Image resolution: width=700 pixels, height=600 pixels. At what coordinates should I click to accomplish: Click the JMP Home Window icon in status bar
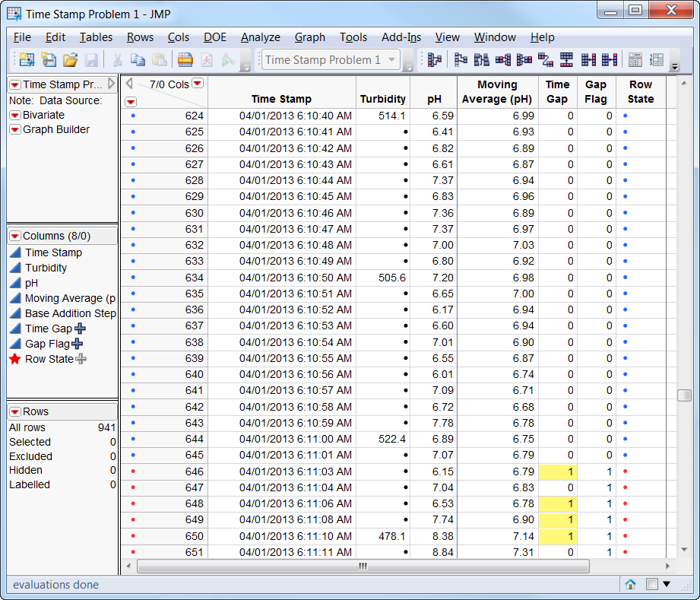click(630, 584)
